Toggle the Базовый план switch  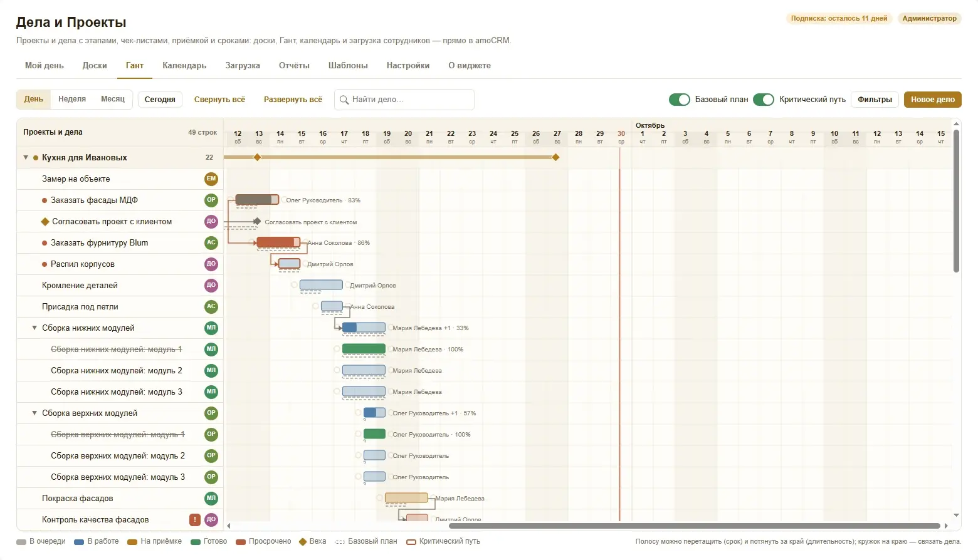click(x=680, y=100)
